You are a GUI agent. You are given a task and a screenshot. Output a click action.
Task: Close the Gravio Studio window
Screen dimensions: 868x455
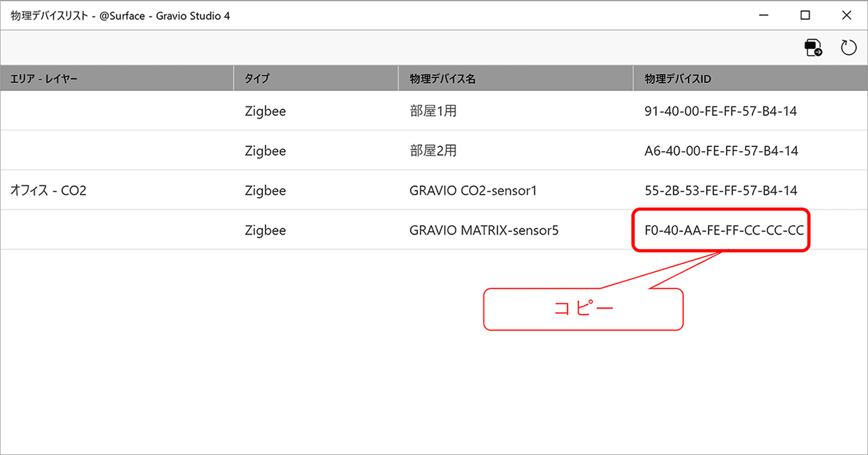846,16
